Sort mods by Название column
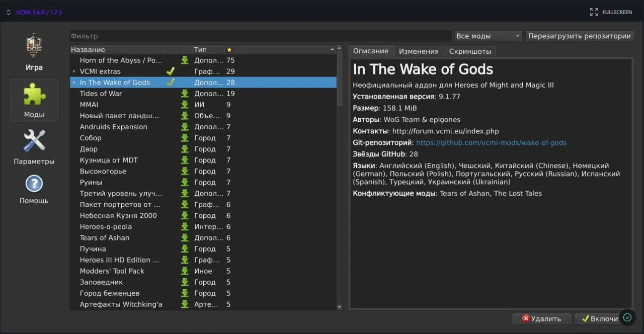Image resolution: width=644 pixels, height=334 pixels. click(116, 49)
